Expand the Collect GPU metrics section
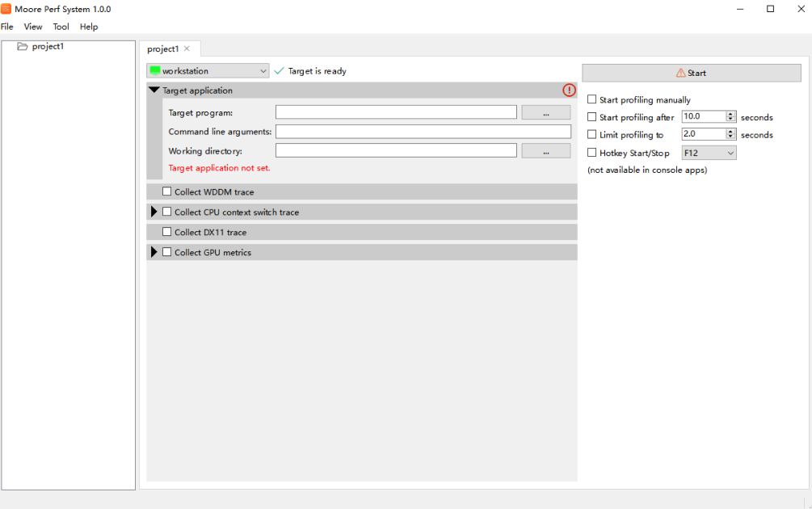Screen dimensions: 812x509 154,252
